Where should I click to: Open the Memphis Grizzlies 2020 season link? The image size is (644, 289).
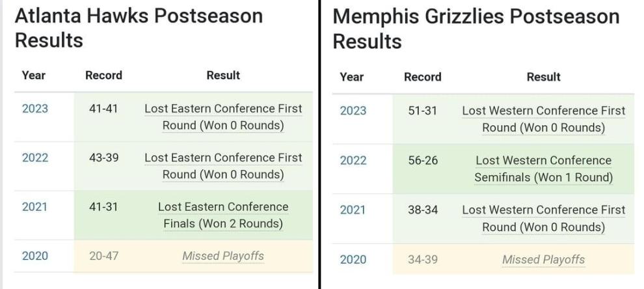click(353, 259)
